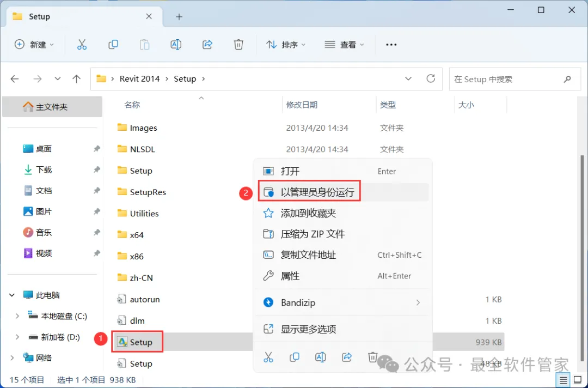Click Setup segment in breadcrumb path
588x388 pixels.
click(x=185, y=79)
